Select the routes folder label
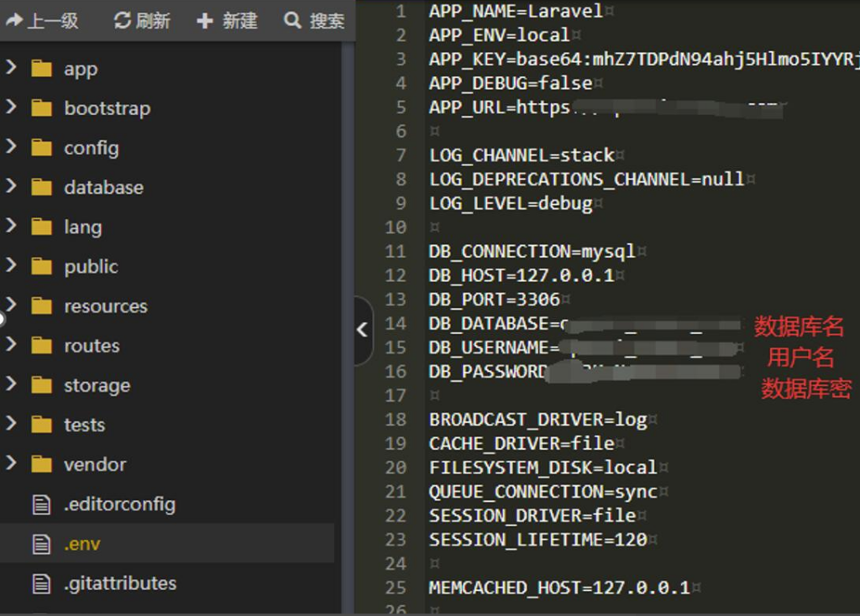 tap(92, 346)
